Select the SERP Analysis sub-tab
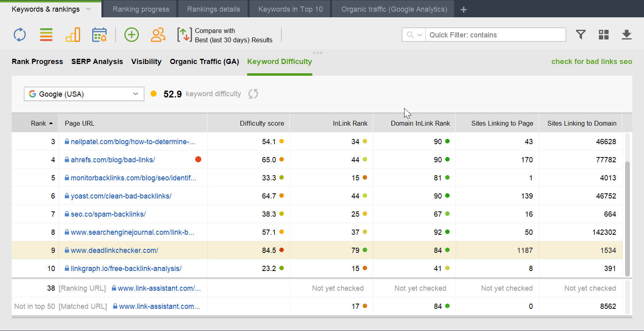Viewport: 644px width, 331px height. [97, 62]
